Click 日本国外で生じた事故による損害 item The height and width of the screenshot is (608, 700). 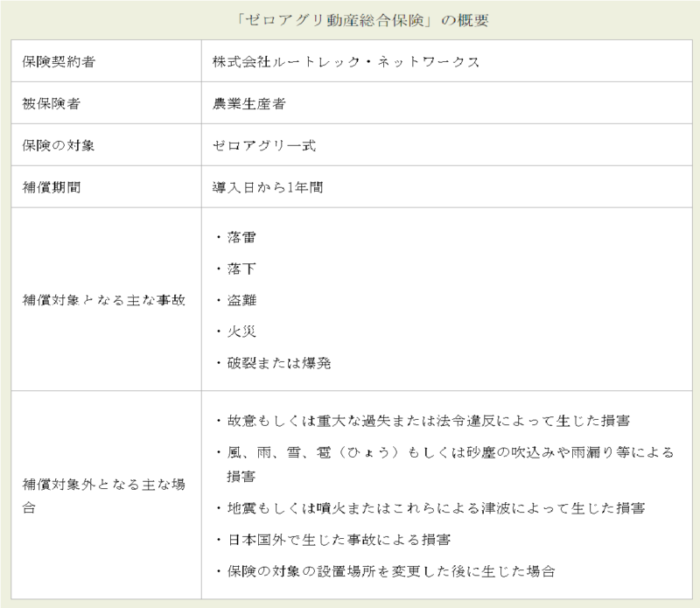click(333, 540)
